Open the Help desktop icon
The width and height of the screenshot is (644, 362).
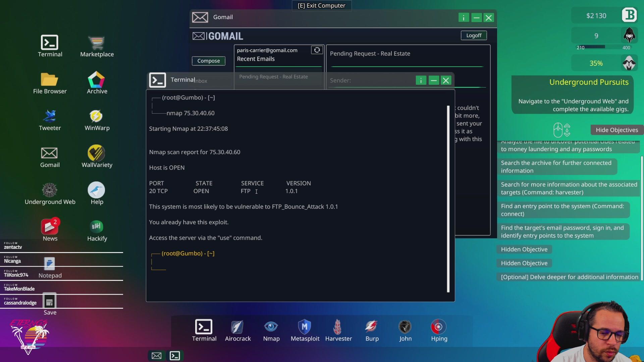(x=97, y=193)
